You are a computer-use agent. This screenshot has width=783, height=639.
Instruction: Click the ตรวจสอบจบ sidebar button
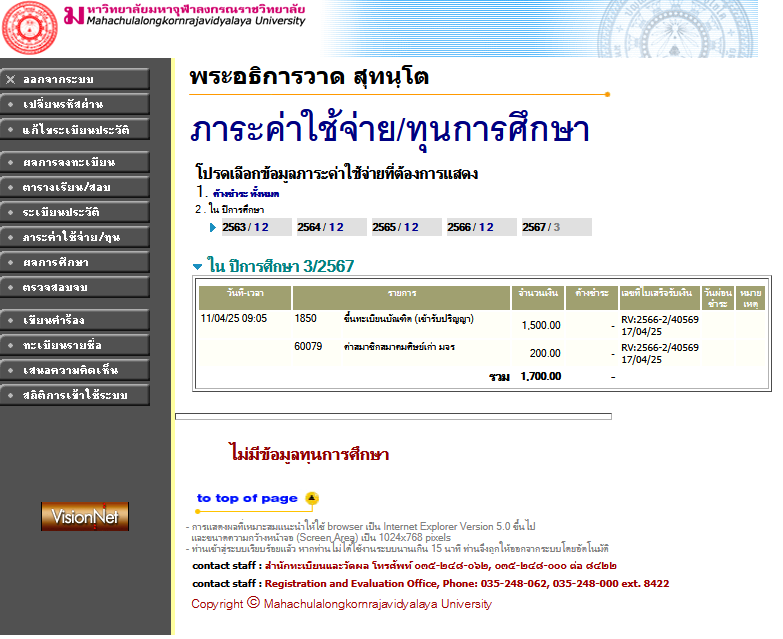(75, 287)
